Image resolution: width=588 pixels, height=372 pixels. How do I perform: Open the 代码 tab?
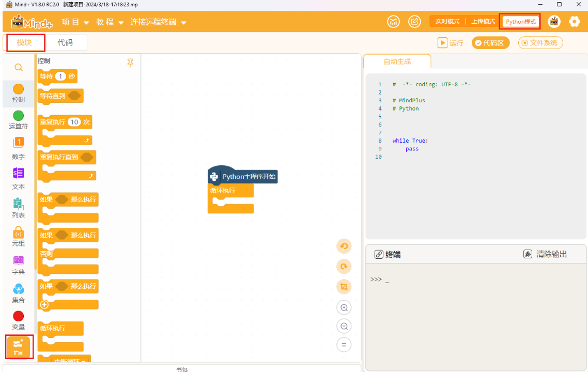[65, 43]
